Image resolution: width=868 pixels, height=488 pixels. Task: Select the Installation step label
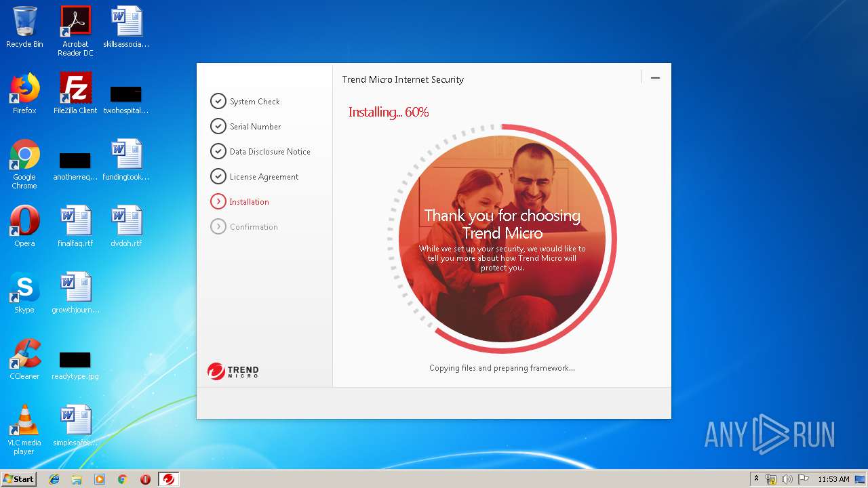pos(249,202)
